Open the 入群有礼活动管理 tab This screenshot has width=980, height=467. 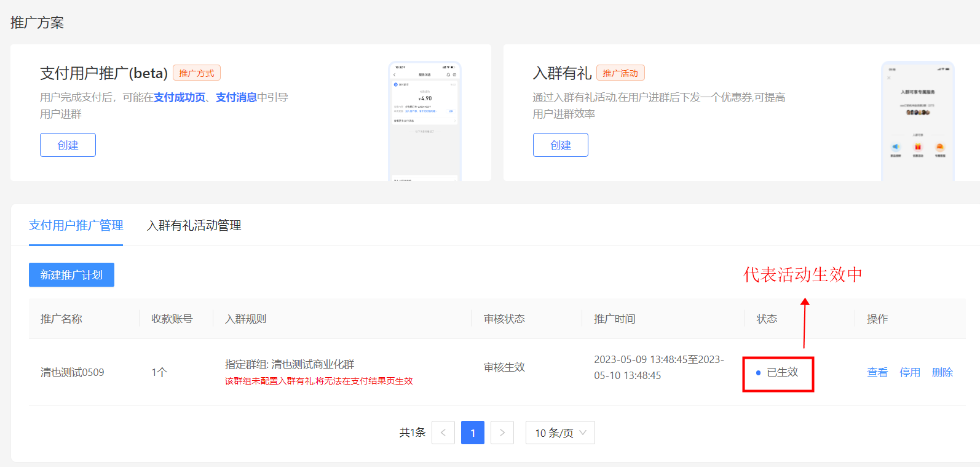[x=194, y=226]
